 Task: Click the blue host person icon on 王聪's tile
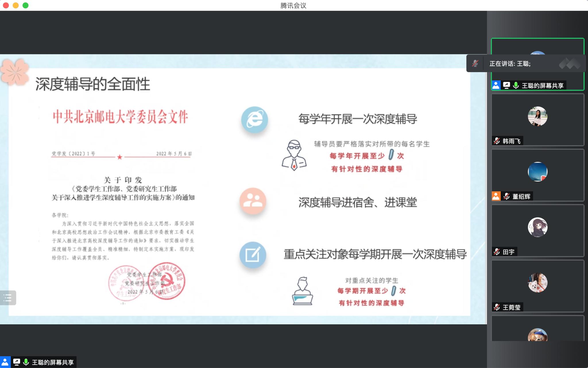pos(496,85)
